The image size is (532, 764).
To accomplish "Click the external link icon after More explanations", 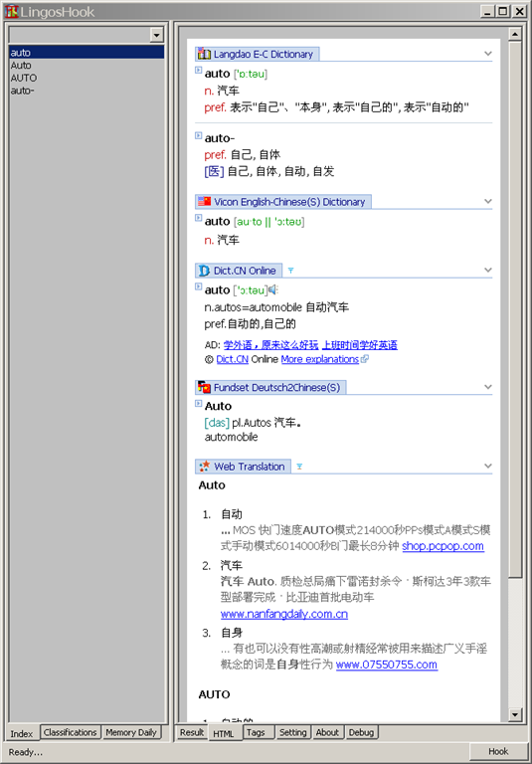I will click(364, 359).
